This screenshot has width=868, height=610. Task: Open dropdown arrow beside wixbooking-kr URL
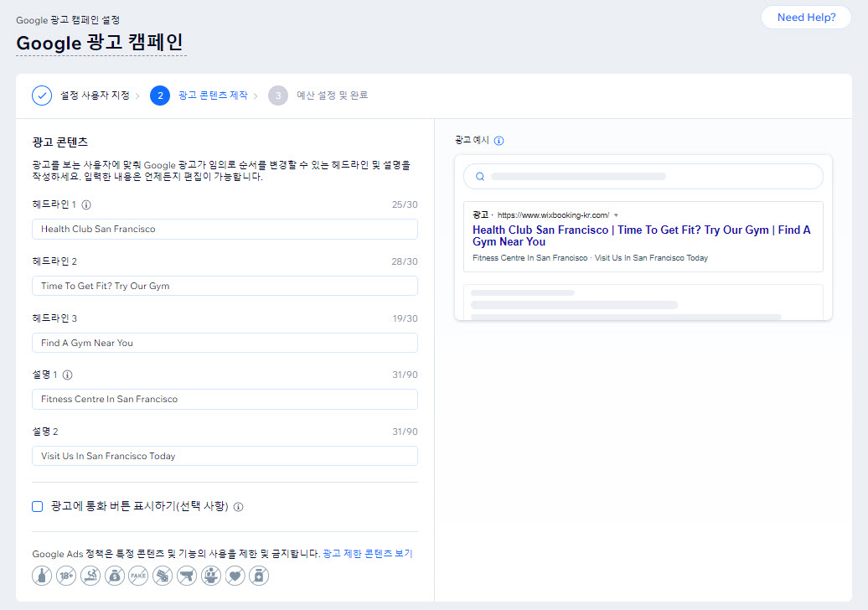point(616,215)
